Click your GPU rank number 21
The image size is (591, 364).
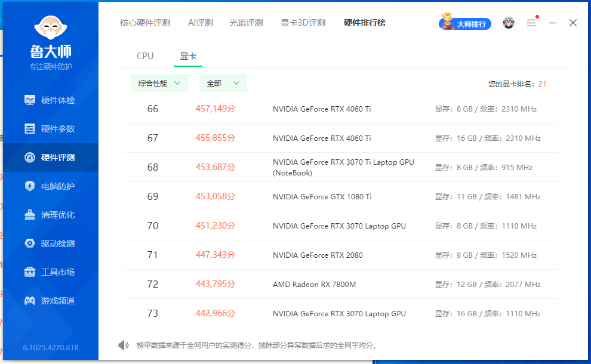tap(542, 84)
